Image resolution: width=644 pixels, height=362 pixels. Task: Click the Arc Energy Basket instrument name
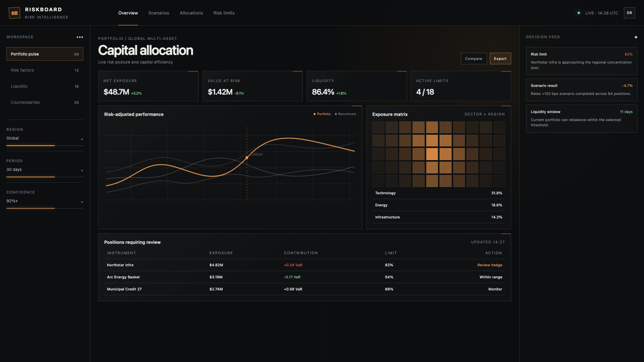123,277
